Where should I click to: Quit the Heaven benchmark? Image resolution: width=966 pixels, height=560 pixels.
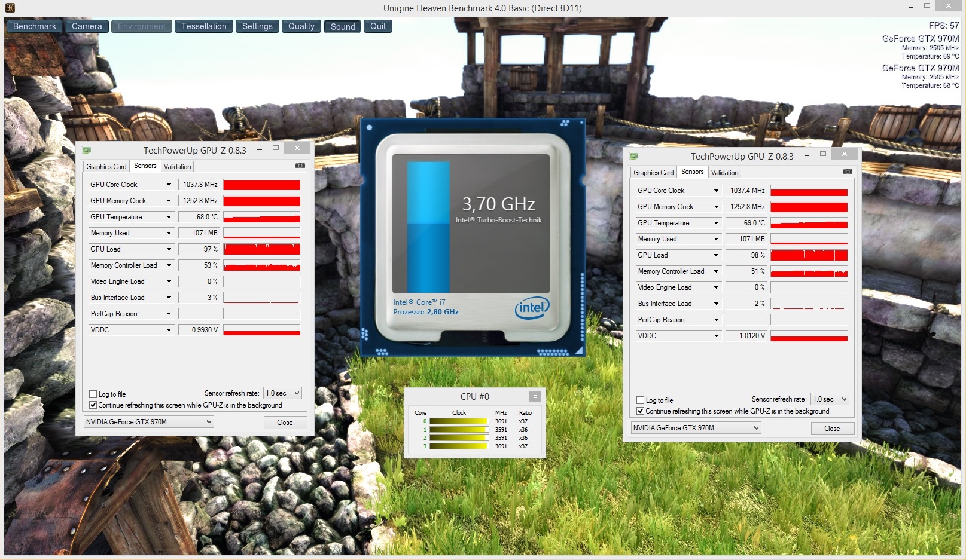tap(378, 26)
